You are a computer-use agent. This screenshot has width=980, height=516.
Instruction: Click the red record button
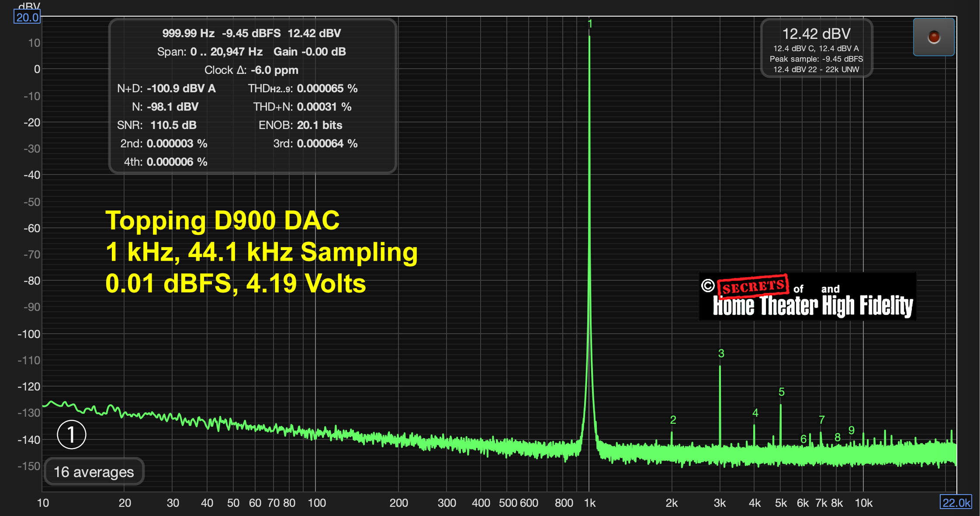[933, 37]
